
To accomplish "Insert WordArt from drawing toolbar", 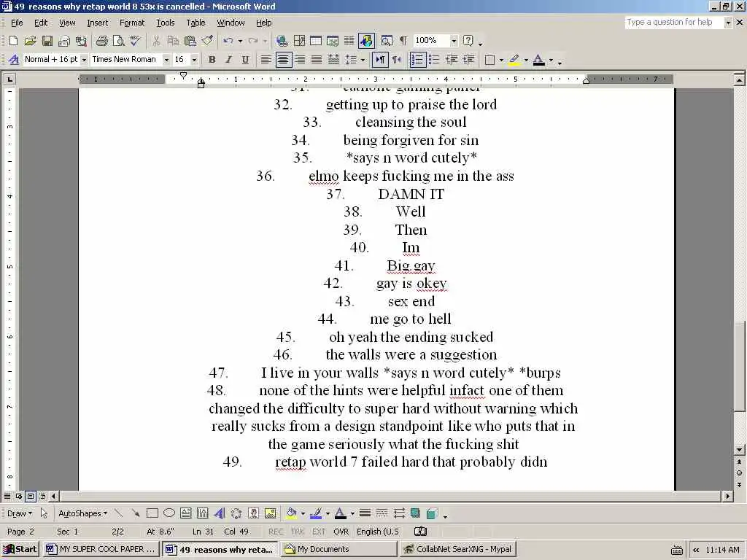I will pos(219,513).
